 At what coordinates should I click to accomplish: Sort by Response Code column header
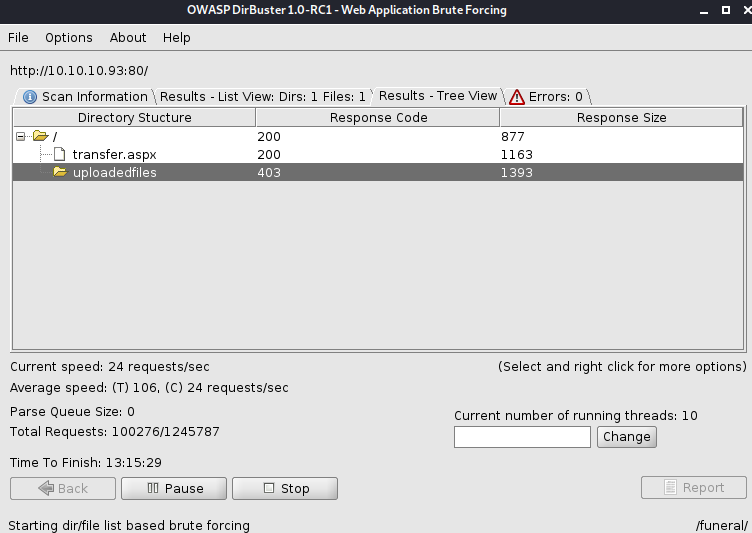tap(378, 118)
